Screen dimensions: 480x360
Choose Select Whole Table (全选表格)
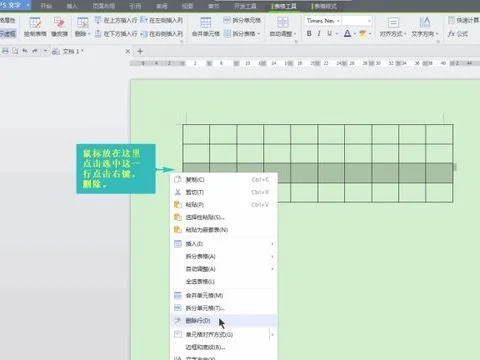point(224,282)
